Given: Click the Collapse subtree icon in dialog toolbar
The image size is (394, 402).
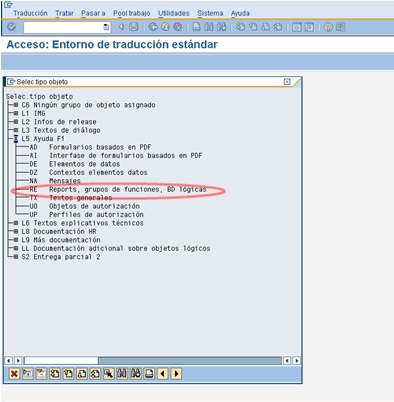Looking at the screenshot, I should [x=41, y=374].
